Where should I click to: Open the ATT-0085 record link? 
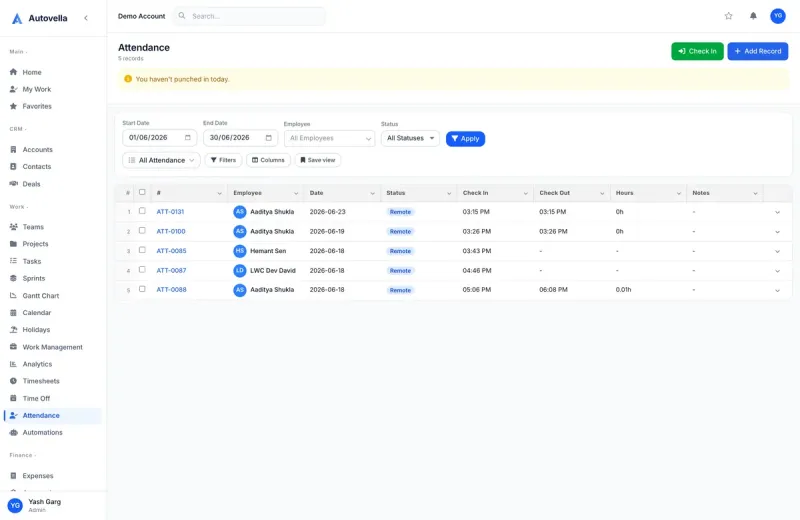click(x=171, y=251)
